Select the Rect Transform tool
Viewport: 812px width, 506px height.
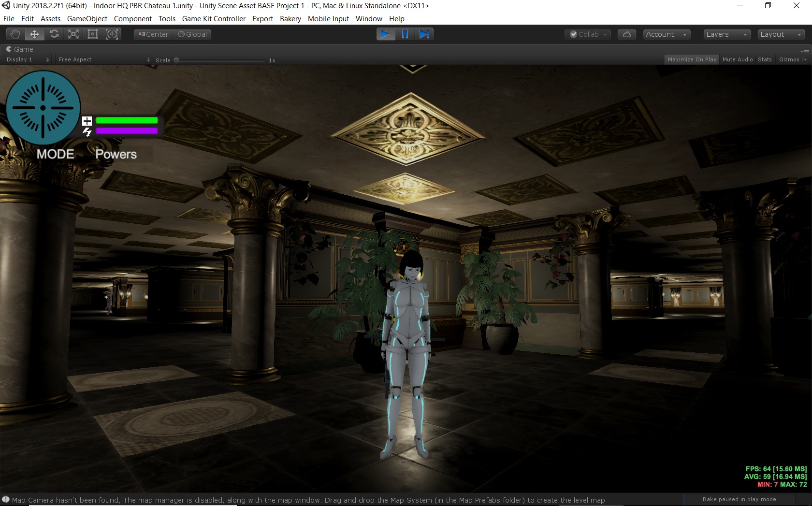pyautogui.click(x=92, y=34)
